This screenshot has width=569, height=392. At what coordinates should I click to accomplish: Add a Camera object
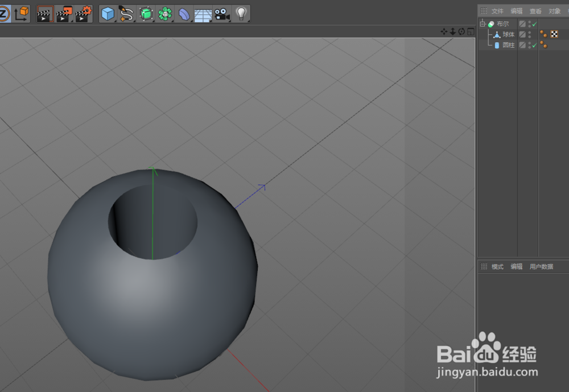pos(222,14)
